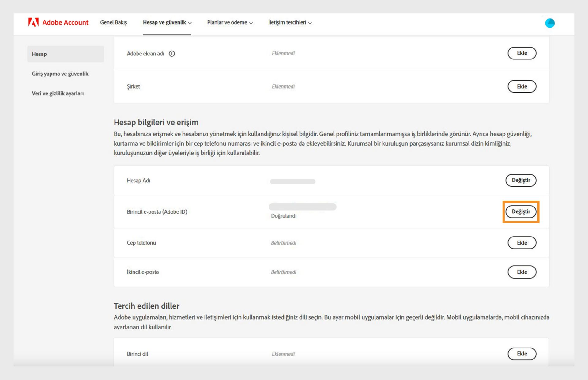588x380 pixels.
Task: Expand Planlar ve ödeme menu
Action: click(x=230, y=22)
